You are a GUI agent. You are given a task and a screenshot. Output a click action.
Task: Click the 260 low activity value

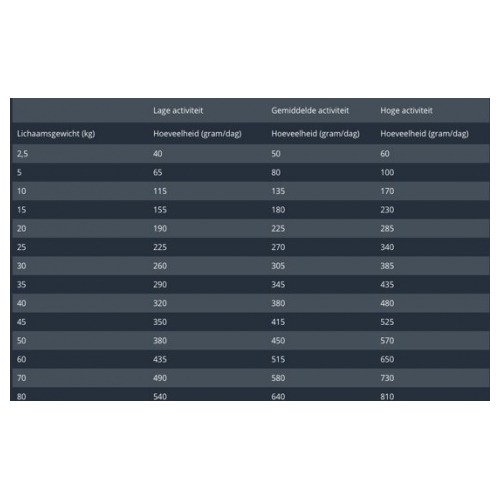pos(160,266)
